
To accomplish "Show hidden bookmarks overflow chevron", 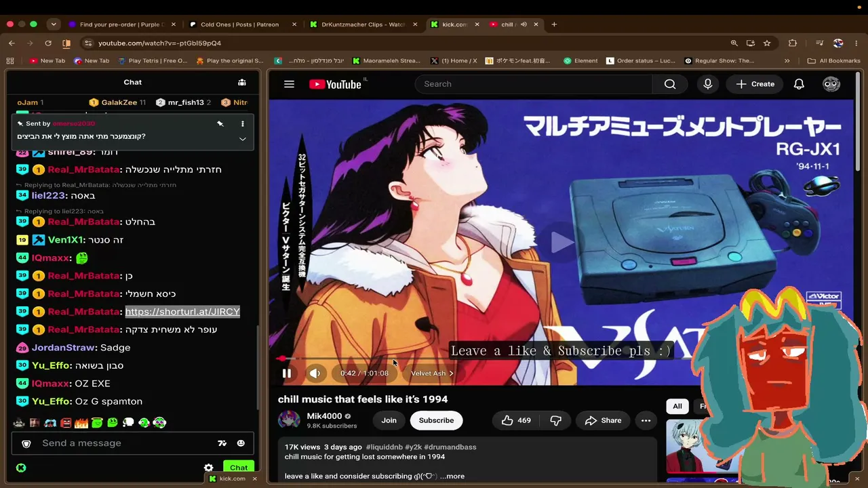I will click(787, 60).
